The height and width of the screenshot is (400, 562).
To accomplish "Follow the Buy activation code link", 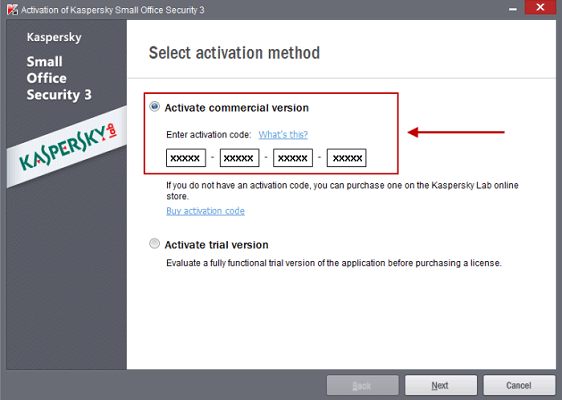I will pyautogui.click(x=205, y=211).
